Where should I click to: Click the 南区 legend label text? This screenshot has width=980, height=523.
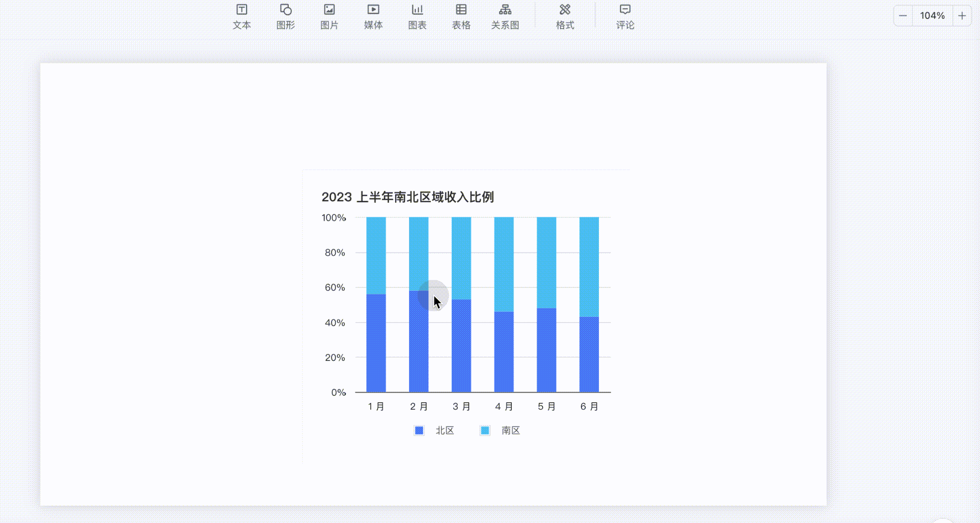coord(510,431)
